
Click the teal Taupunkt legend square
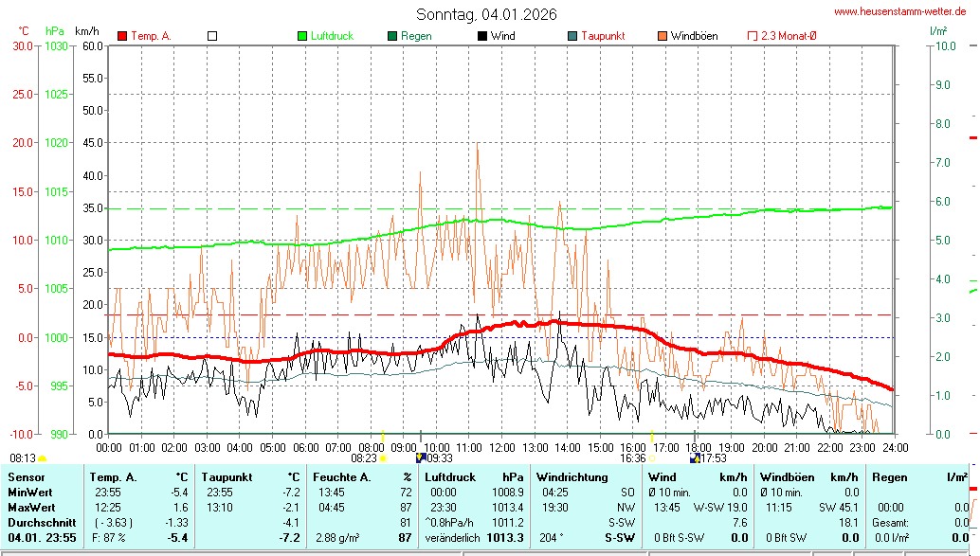(x=572, y=36)
